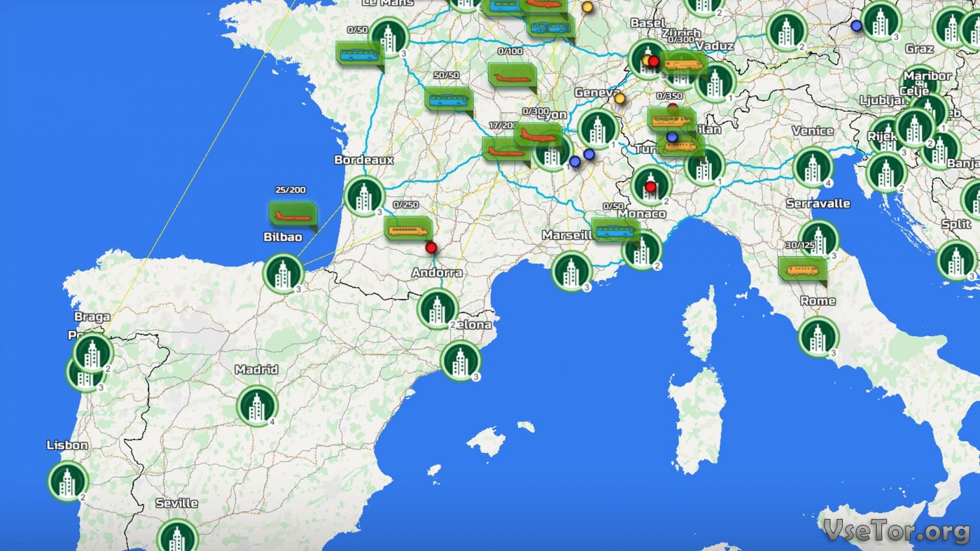Click the Lisbon city marker

(67, 481)
